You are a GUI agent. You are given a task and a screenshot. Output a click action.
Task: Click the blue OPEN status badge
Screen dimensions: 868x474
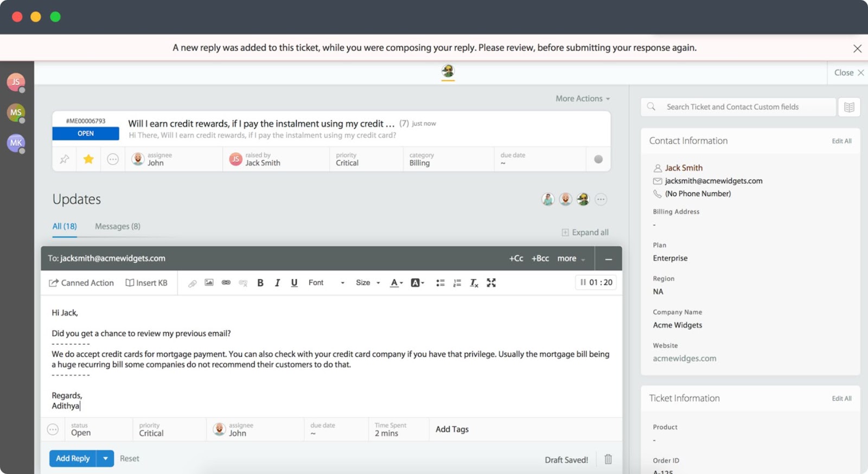pos(86,134)
